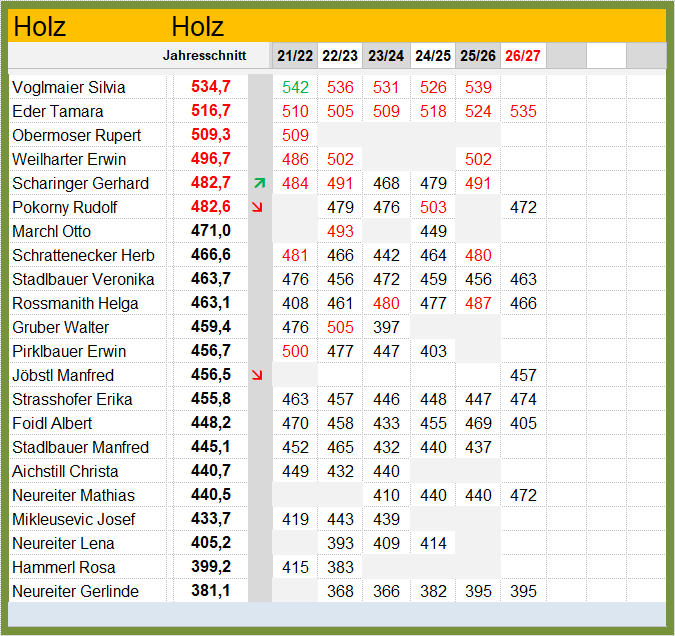
Task: Click Pokorny Rudolf's red 503 score
Action: (433, 208)
